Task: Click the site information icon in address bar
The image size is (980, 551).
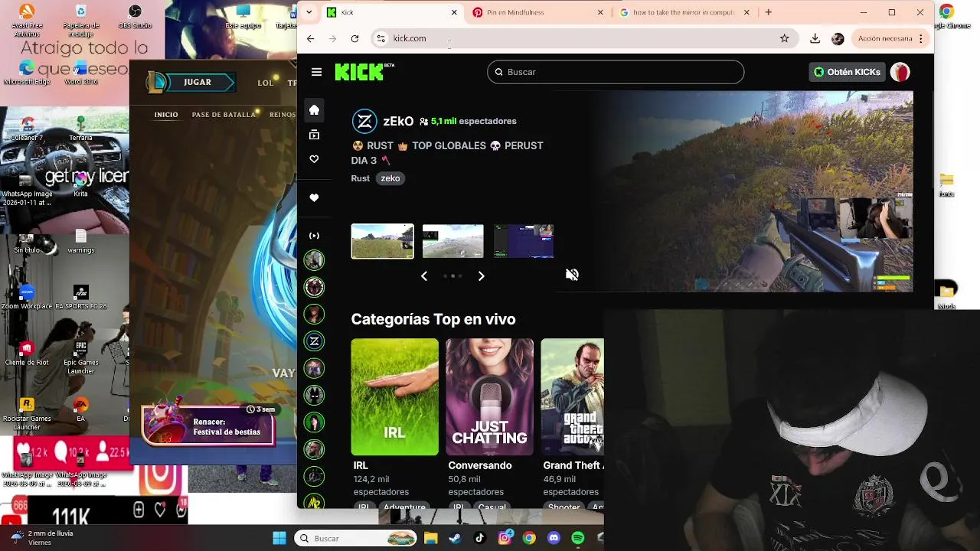Action: pyautogui.click(x=381, y=38)
